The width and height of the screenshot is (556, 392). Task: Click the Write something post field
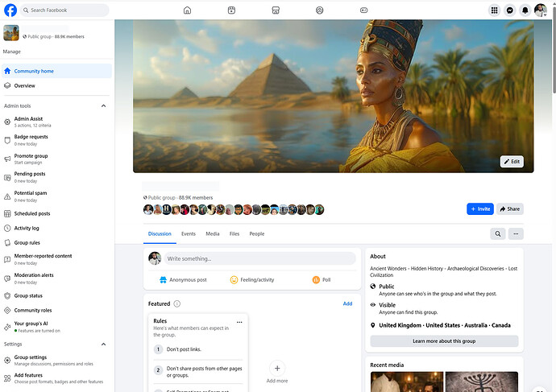(259, 258)
